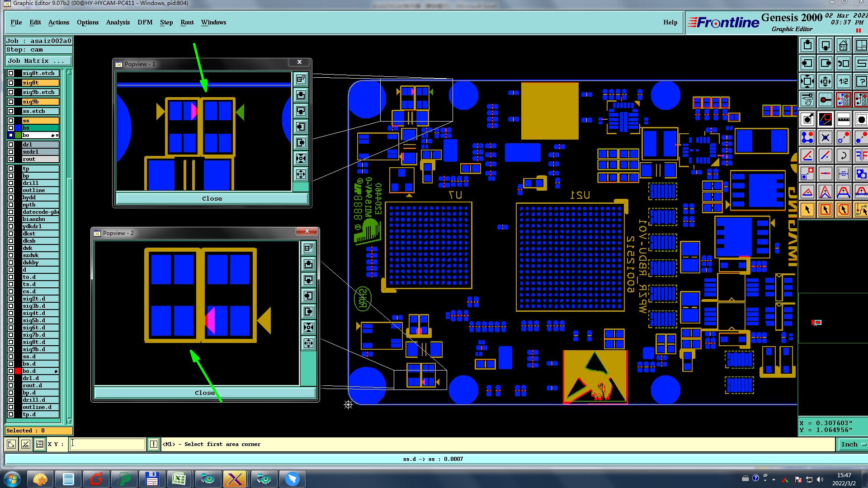The height and width of the screenshot is (488, 868).
Task: Open Job Matrix expander button
Action: [x=38, y=61]
